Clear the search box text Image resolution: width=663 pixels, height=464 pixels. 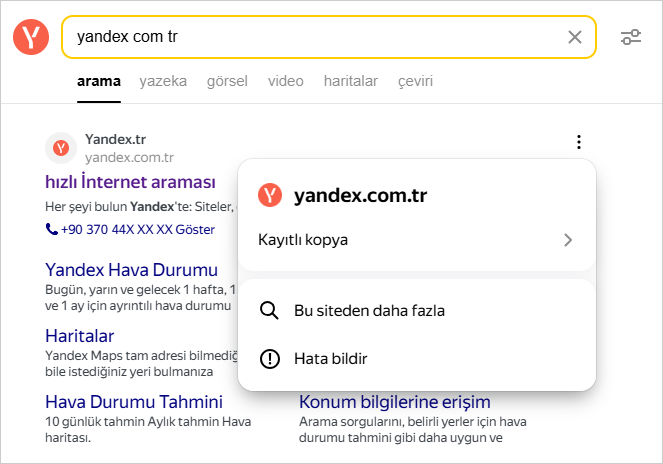(574, 37)
